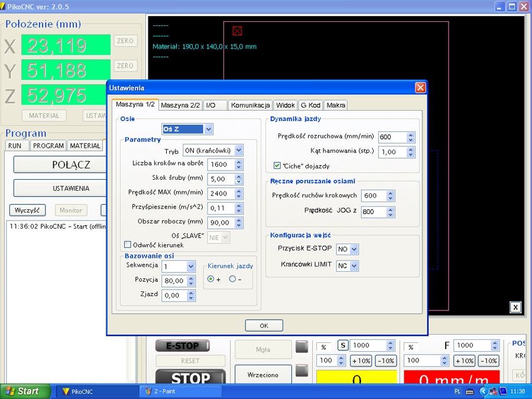The image size is (532, 399).
Task: Click the Prędkość MAX input field
Action: tap(222, 194)
